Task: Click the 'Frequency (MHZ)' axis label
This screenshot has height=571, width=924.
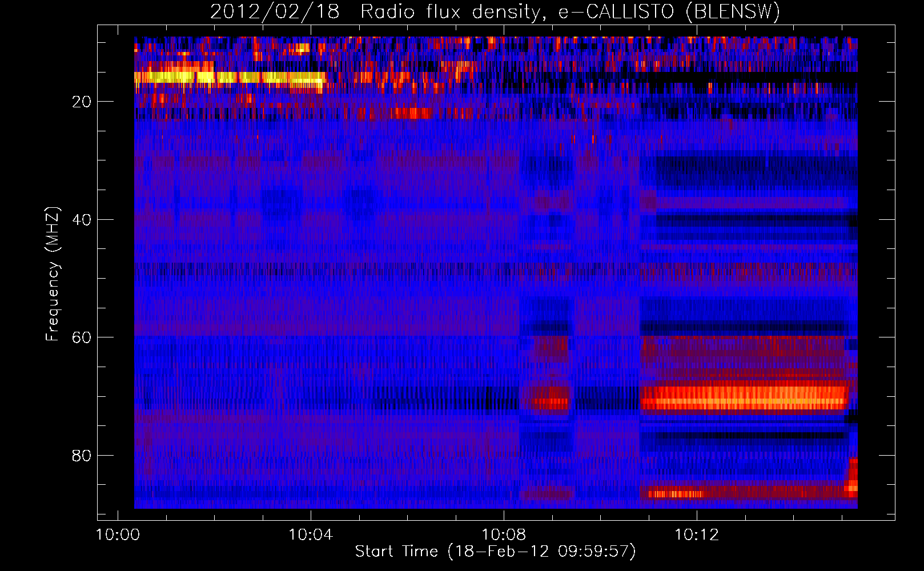Action: click(x=52, y=274)
